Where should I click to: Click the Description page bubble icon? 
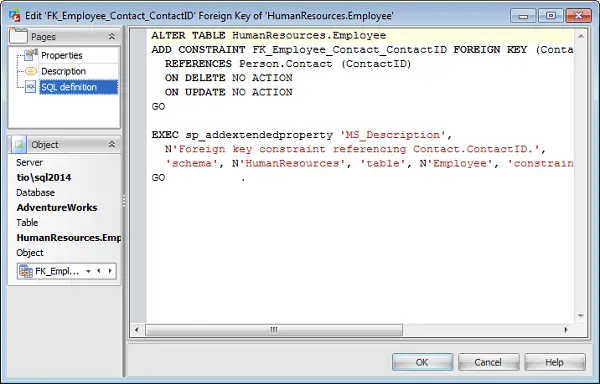click(31, 71)
